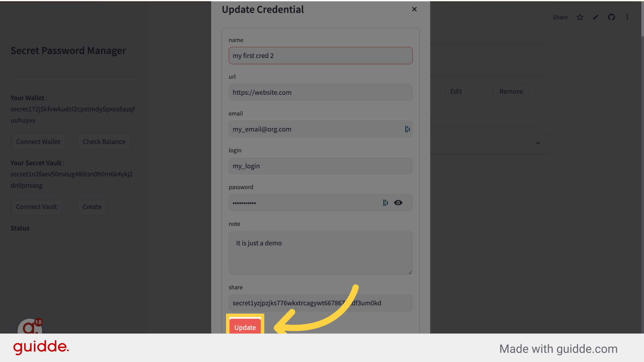This screenshot has height=362, width=644.
Task: Click the GitHub icon in top toolbar
Action: click(x=612, y=17)
